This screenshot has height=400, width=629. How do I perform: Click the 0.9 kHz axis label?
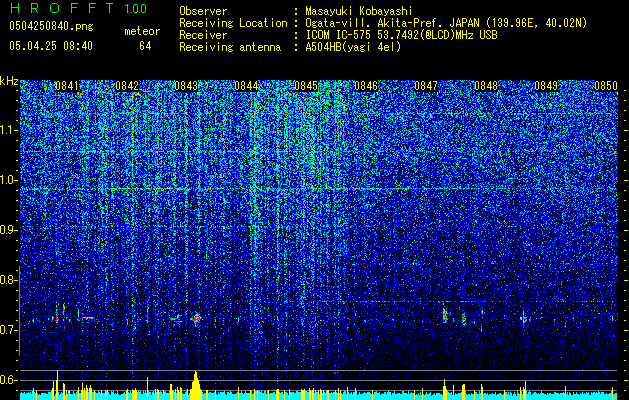tap(9, 230)
